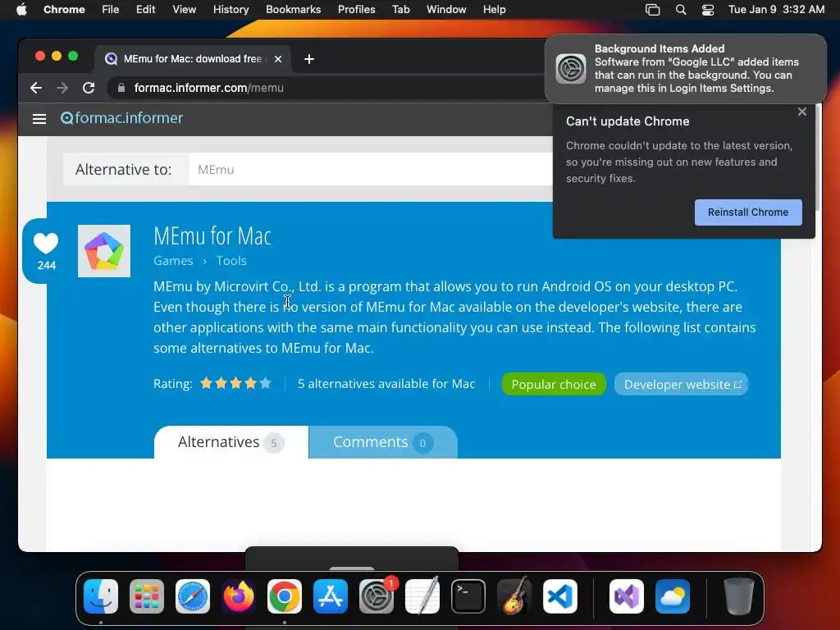The height and width of the screenshot is (630, 840).
Task: Open the Tools category link
Action: pyautogui.click(x=231, y=261)
